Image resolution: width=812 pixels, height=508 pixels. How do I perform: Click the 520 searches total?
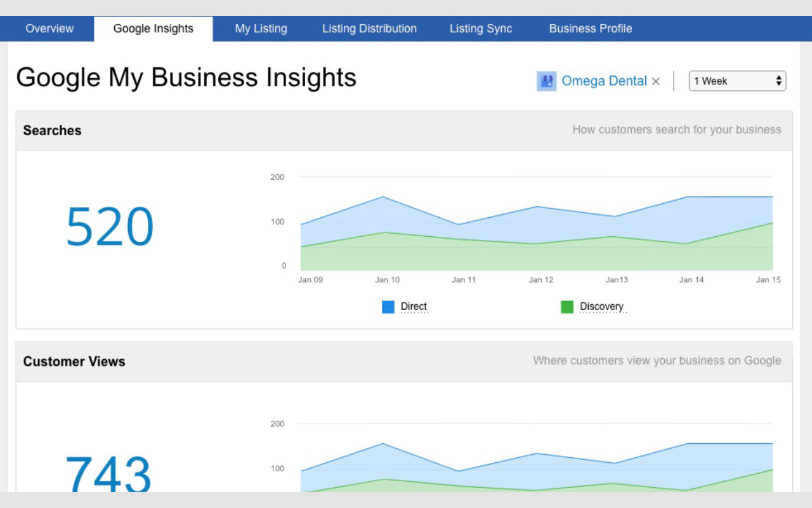click(x=110, y=227)
